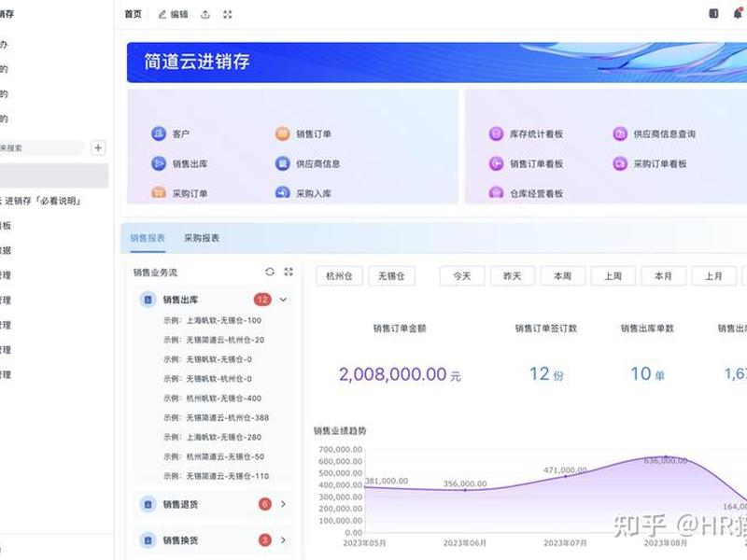Collapse the 销售出库 list chevron
The image size is (747, 560).
tap(284, 300)
